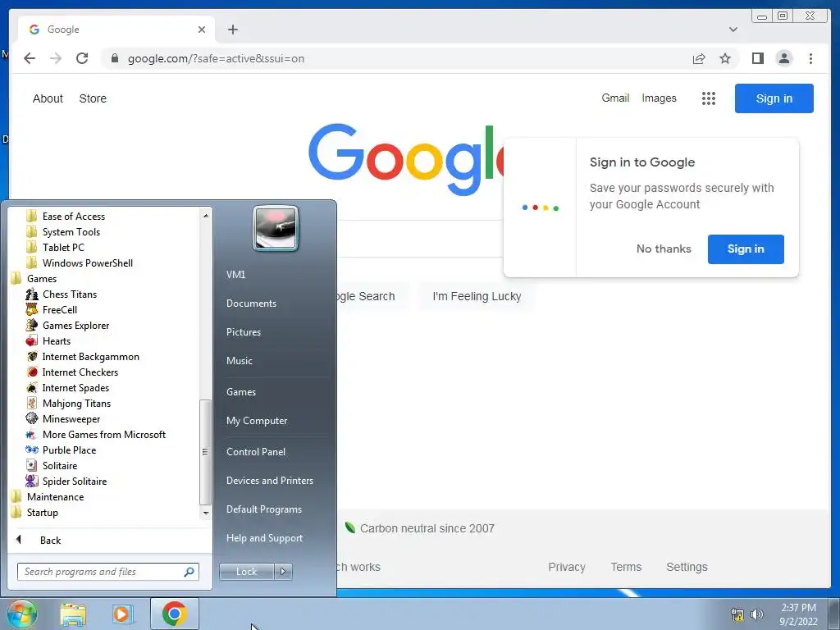840x630 pixels.
Task: Open the shutdown options arrow beside Lock
Action: pyautogui.click(x=283, y=572)
